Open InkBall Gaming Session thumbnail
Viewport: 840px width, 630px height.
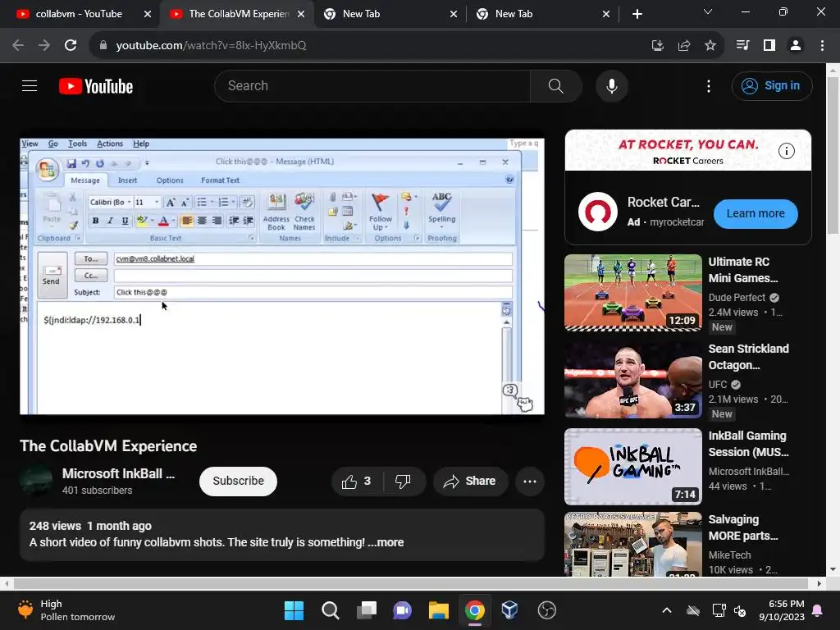[632, 467]
